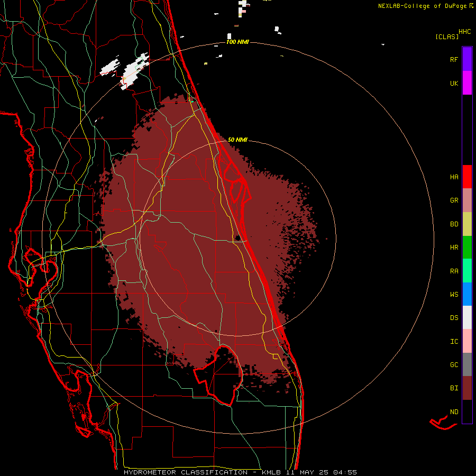This screenshot has height=476, width=476.
Task: Click the BI legend label
Action: (454, 388)
